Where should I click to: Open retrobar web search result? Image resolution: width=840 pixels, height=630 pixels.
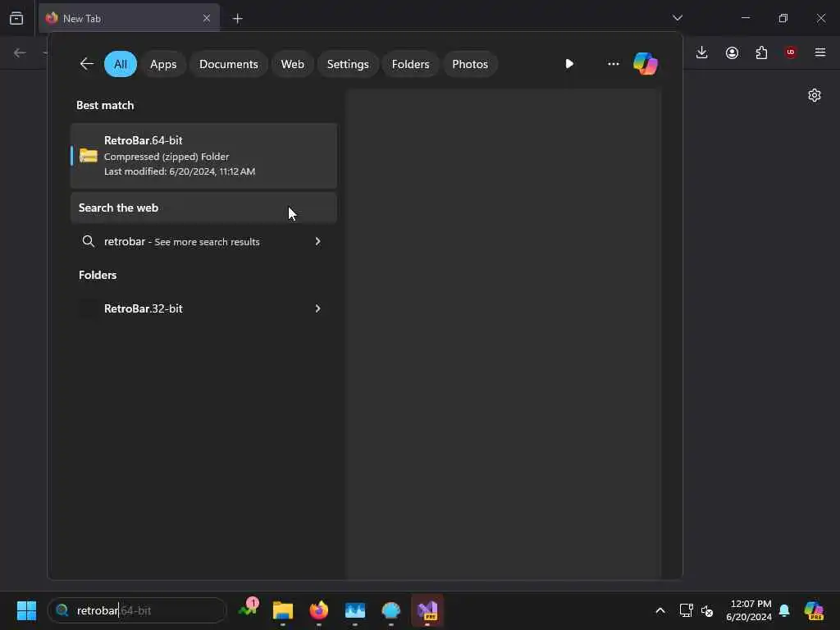pos(203,242)
